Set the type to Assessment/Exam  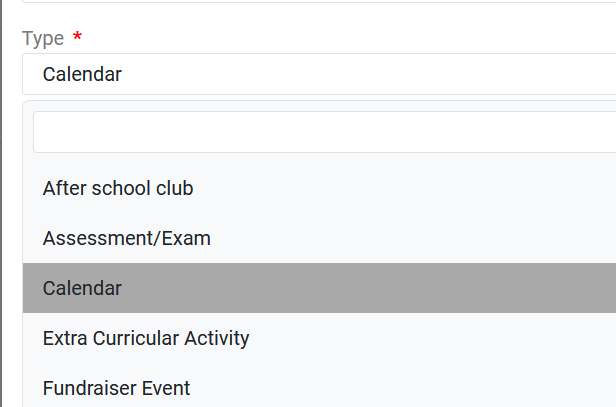click(x=127, y=238)
